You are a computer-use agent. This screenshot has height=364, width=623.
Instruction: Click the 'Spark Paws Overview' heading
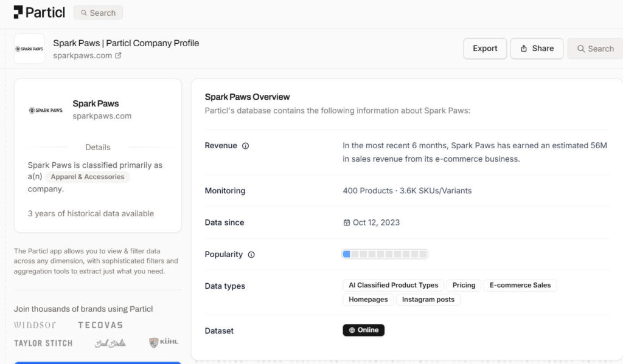247,97
